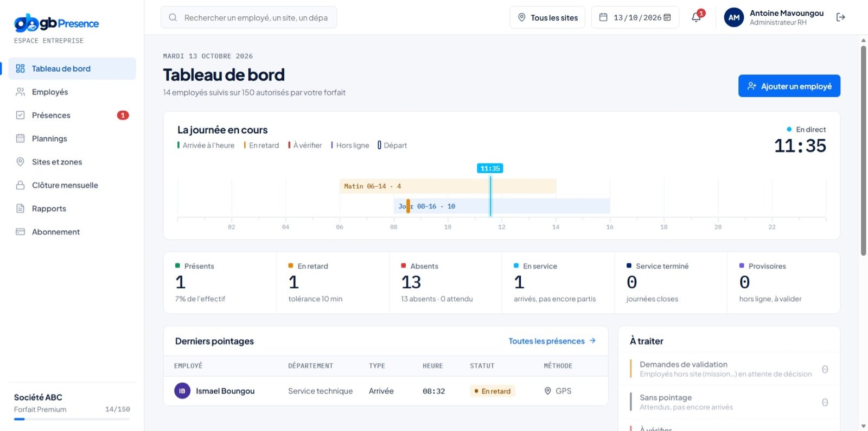Image resolution: width=868 pixels, height=431 pixels.
Task: Click the Forfait Premium usage progress bar
Action: click(72, 419)
